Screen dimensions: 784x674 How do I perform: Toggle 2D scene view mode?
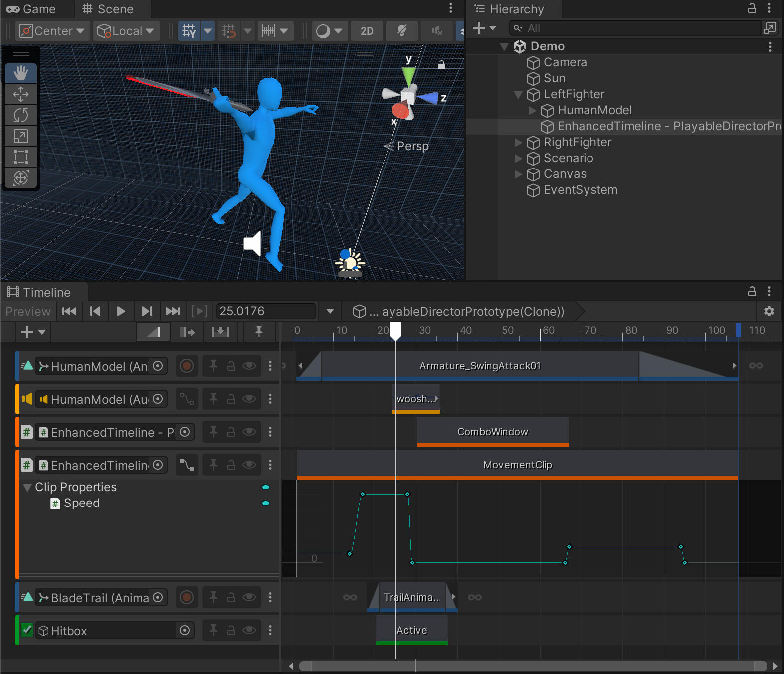point(367,31)
